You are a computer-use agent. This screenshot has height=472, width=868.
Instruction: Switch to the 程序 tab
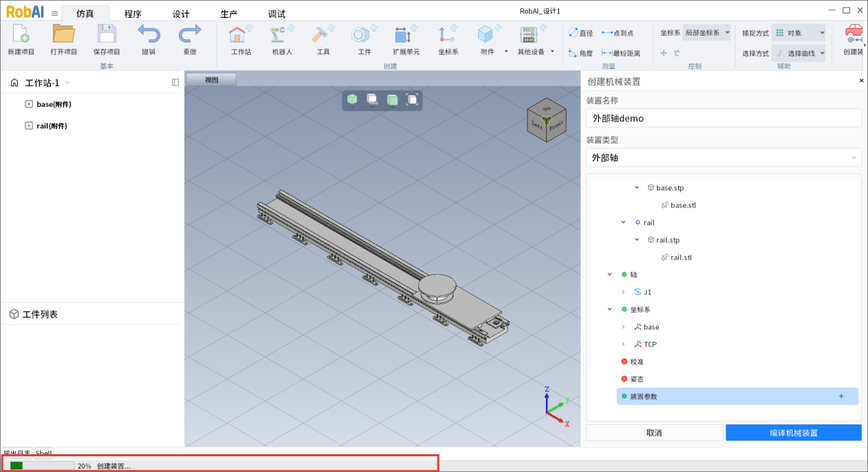[133, 14]
